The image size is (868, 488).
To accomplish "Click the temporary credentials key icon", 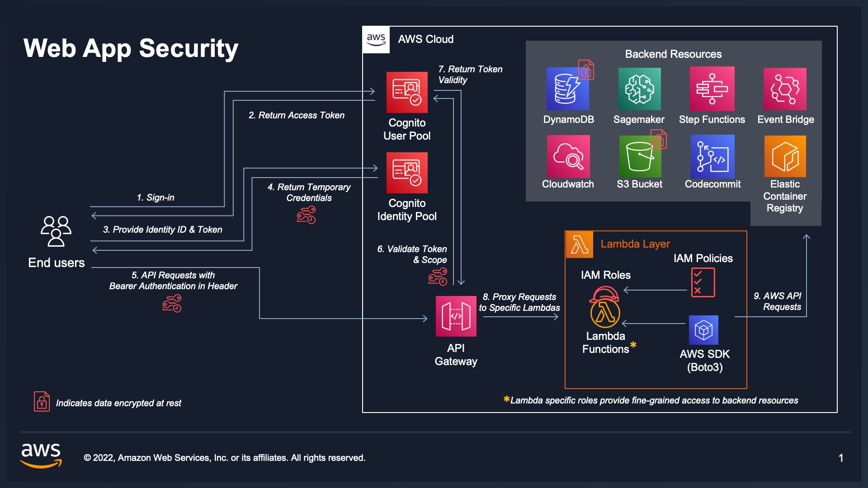I will pyautogui.click(x=307, y=215).
